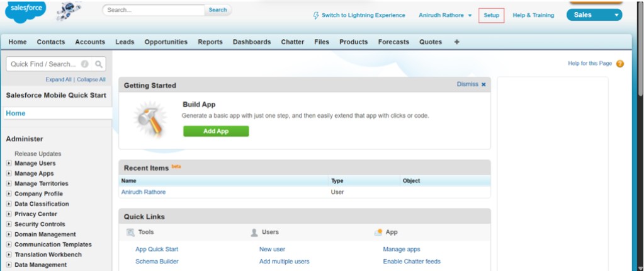Open the Sales app switcher dropdown
The height and width of the screenshot is (271, 644).
[x=616, y=15]
